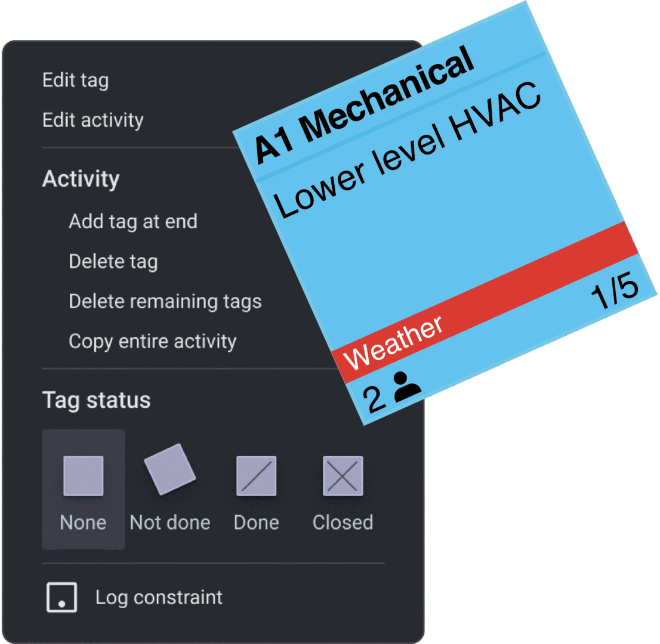The image size is (660, 644).
Task: Click Delete remaining tags
Action: click(x=165, y=301)
